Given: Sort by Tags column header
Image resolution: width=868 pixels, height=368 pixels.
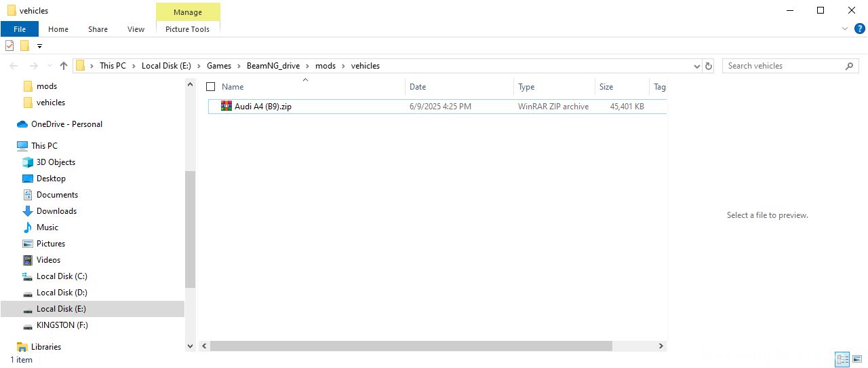Looking at the screenshot, I should click(x=659, y=87).
